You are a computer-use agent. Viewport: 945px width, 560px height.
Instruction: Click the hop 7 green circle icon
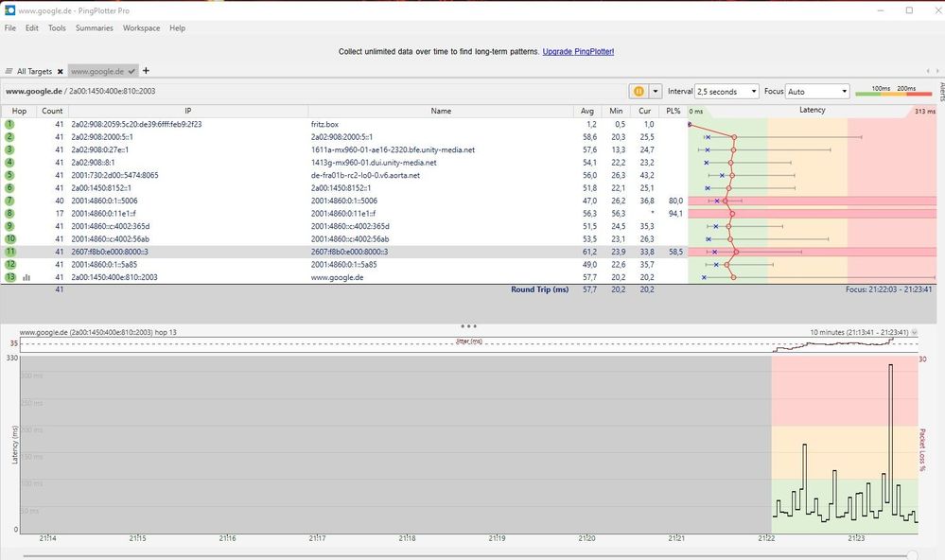coord(9,201)
